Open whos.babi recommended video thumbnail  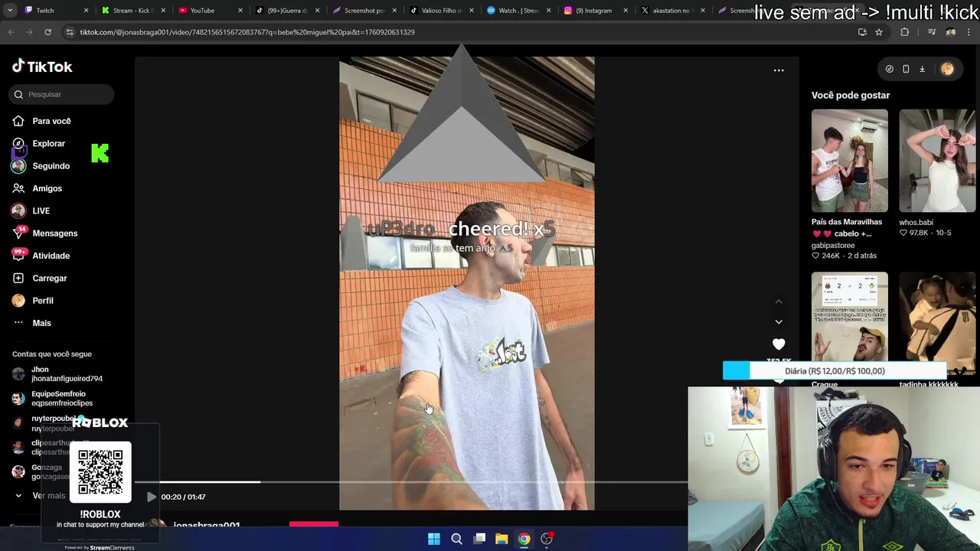pyautogui.click(x=938, y=161)
